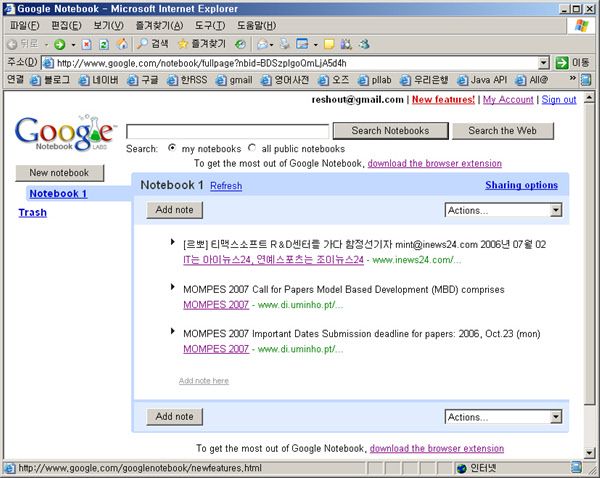Open the pllab links bar shortcut

375,80
